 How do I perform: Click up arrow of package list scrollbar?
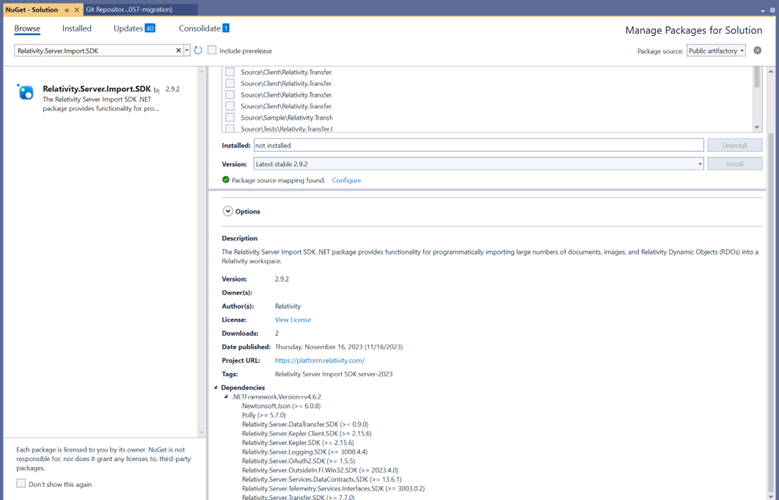201,71
